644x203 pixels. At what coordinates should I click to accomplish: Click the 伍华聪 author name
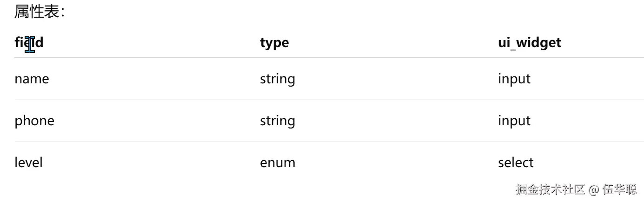coord(619,189)
